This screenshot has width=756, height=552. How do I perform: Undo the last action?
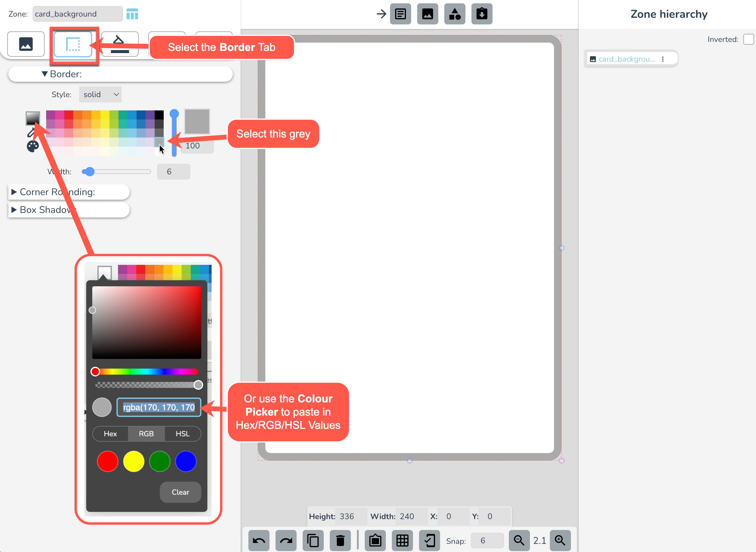point(259,540)
